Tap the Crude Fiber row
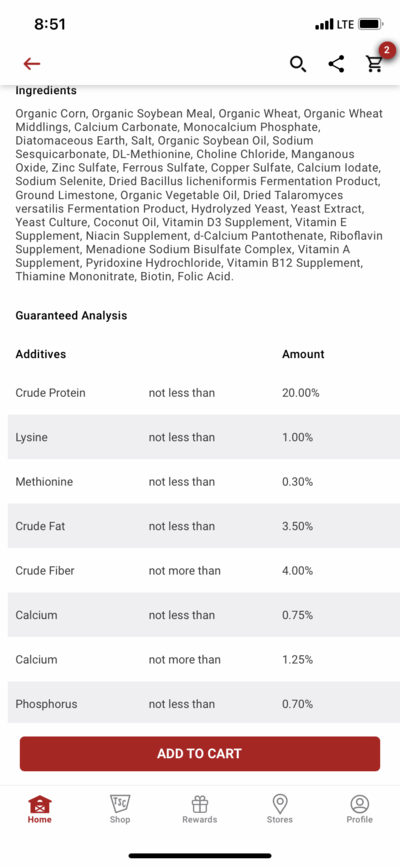Screen dimensions: 400x866 200,571
